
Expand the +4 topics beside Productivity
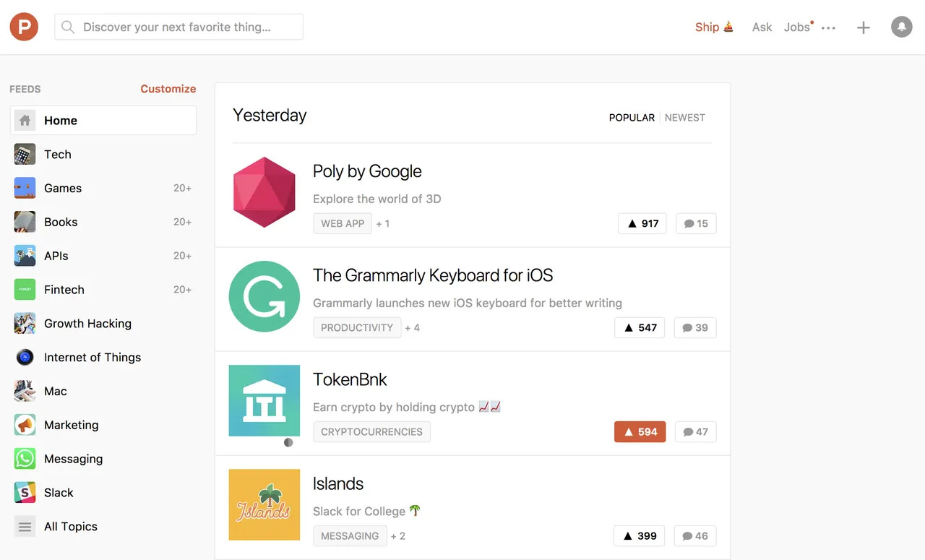click(x=412, y=328)
